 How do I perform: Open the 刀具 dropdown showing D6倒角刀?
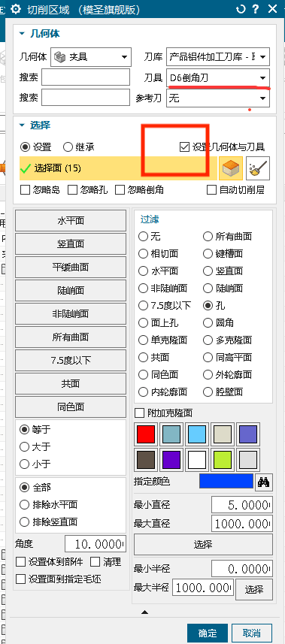[x=218, y=77]
